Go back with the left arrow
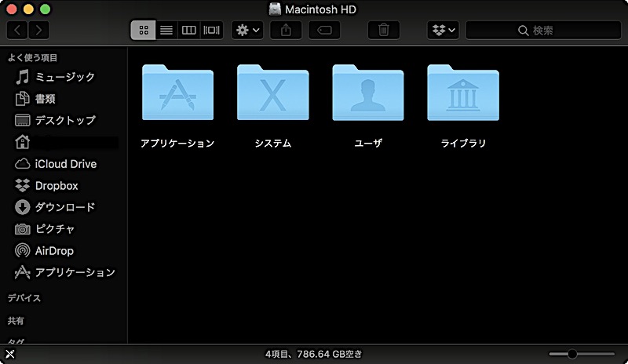 [x=17, y=30]
